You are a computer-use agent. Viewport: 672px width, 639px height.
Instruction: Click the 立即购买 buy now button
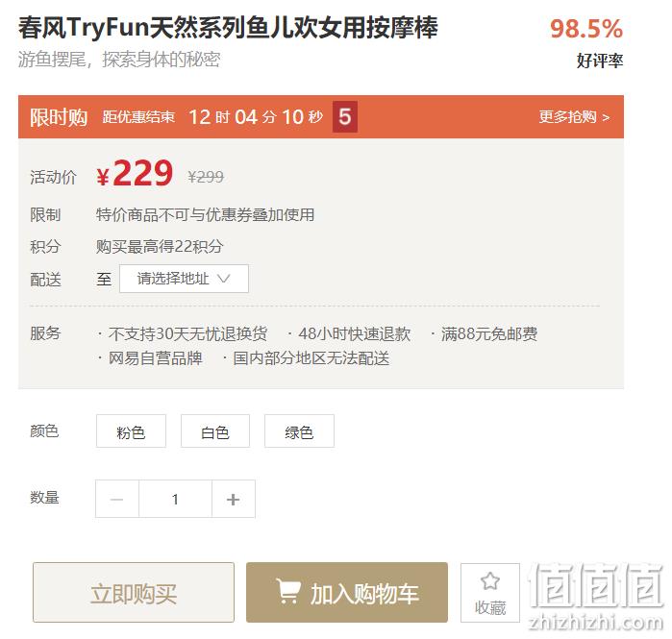pos(134,592)
